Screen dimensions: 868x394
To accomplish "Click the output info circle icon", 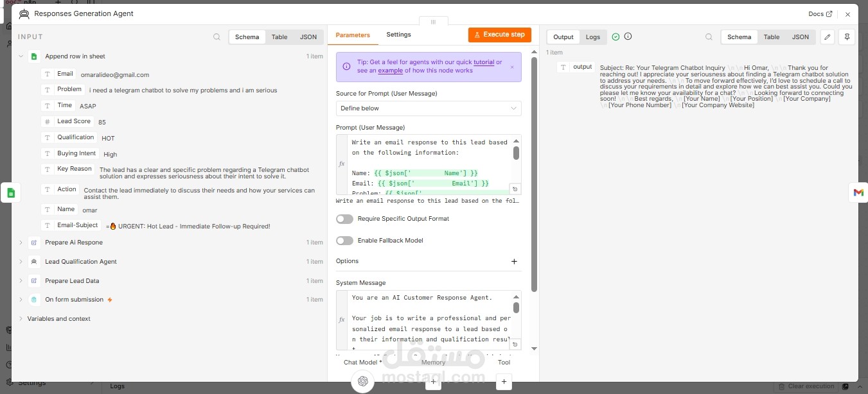I will [628, 37].
